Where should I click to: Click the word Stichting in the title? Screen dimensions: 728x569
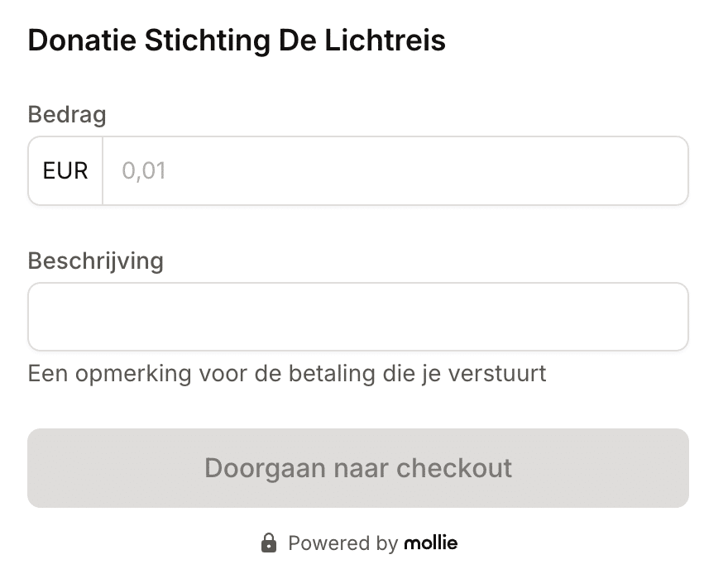pos(207,41)
